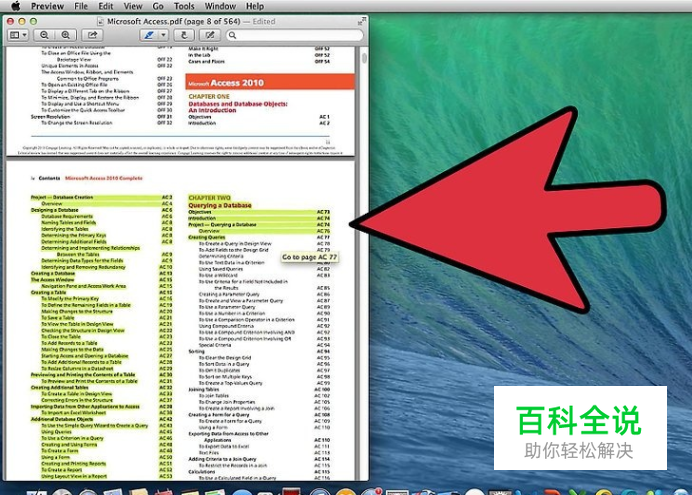
Task: Click 'Using Queries' contents entry
Action: coord(56,432)
